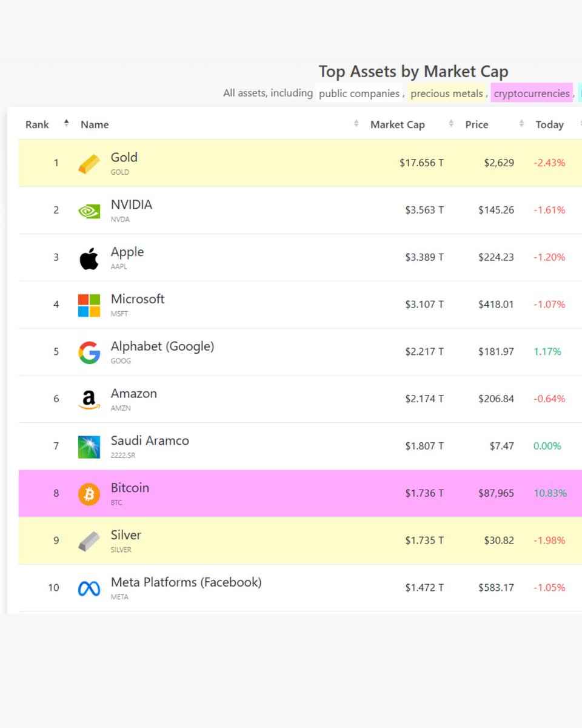The width and height of the screenshot is (582, 728).
Task: Click the Today column header
Action: (550, 124)
